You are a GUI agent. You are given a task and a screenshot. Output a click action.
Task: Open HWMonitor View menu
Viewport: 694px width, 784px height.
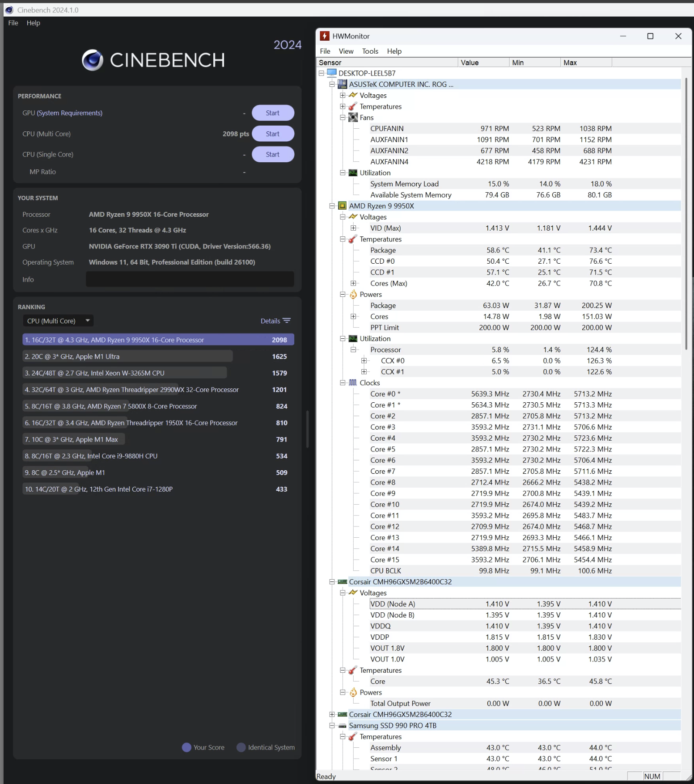(346, 51)
